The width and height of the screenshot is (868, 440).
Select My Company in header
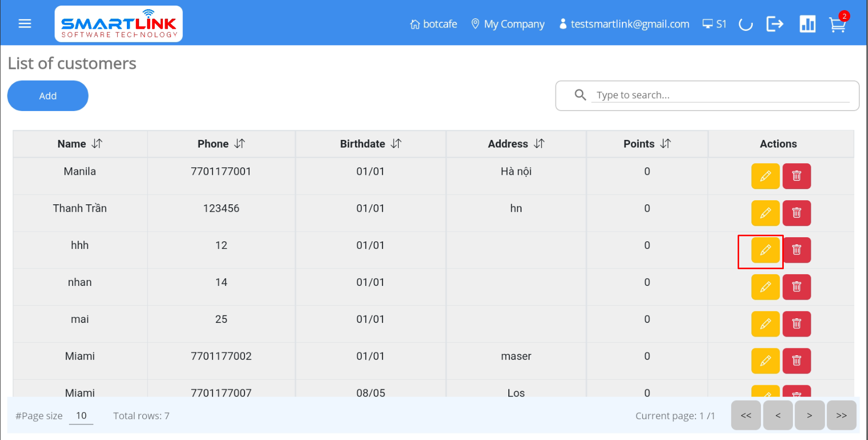point(508,24)
